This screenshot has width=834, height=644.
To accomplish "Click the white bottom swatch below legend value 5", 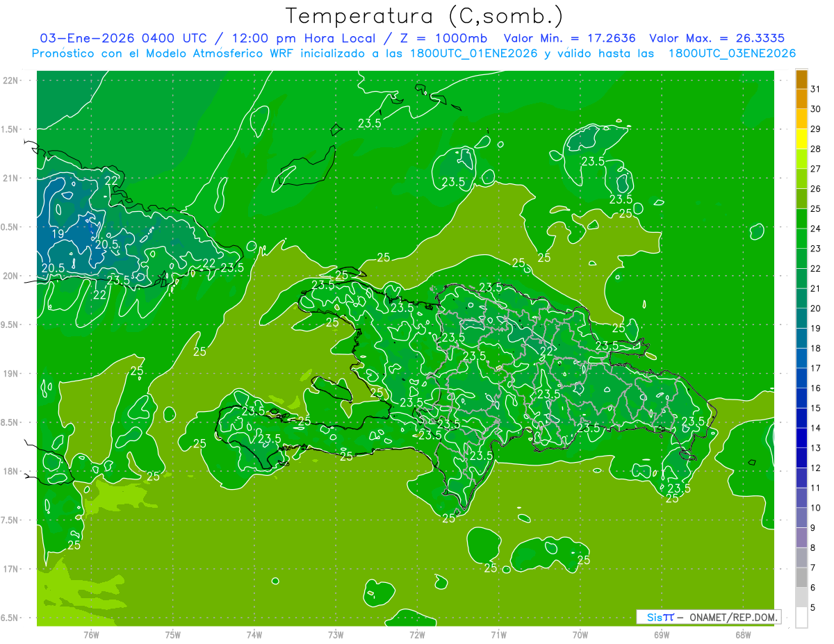I will 801,618.
